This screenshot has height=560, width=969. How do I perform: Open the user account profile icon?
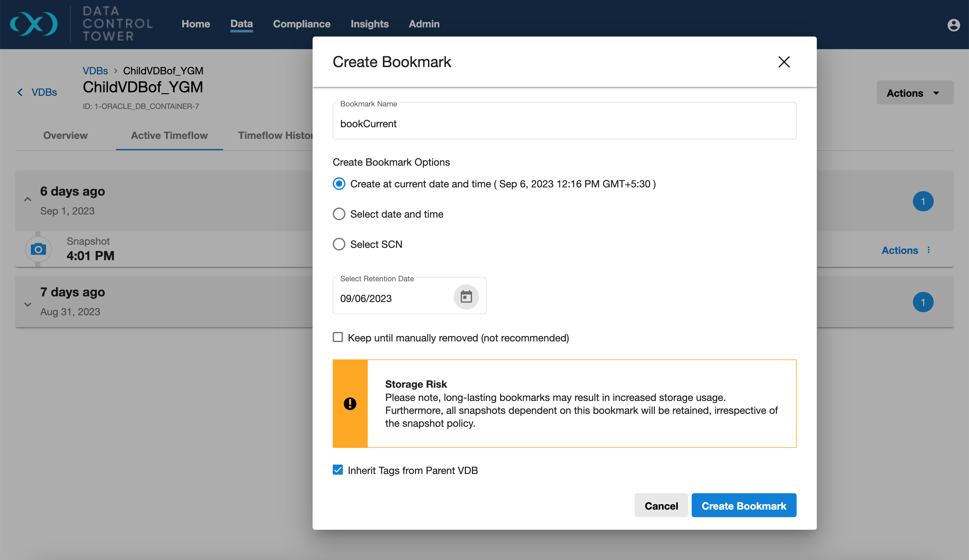(x=953, y=25)
